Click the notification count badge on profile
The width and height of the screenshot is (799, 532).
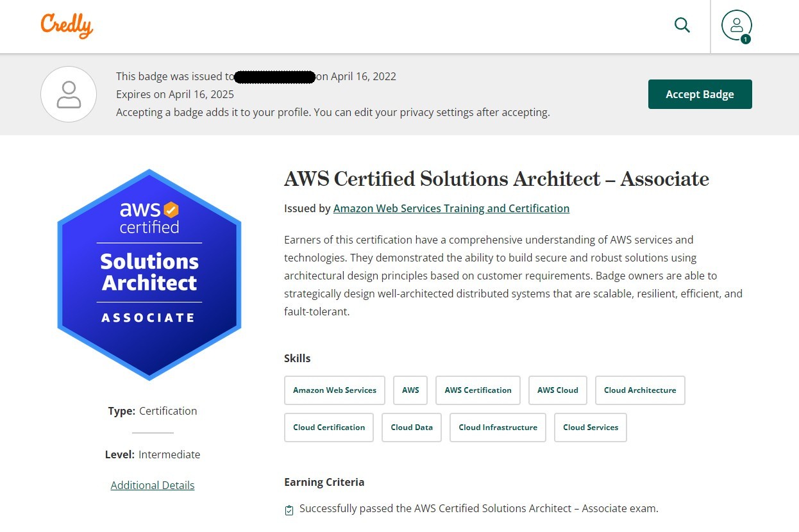point(745,39)
